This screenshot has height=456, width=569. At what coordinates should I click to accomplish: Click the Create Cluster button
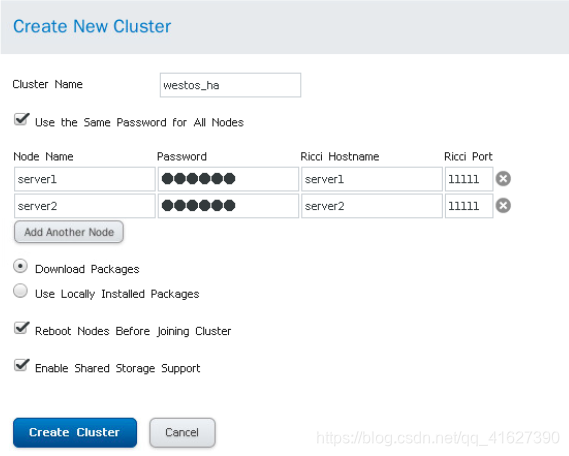75,432
